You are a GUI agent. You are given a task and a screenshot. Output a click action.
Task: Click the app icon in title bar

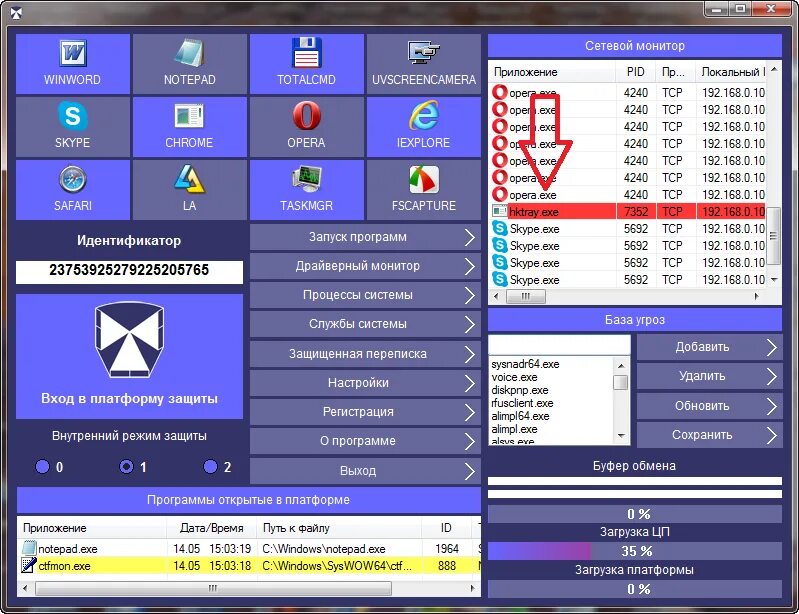tap(16, 13)
